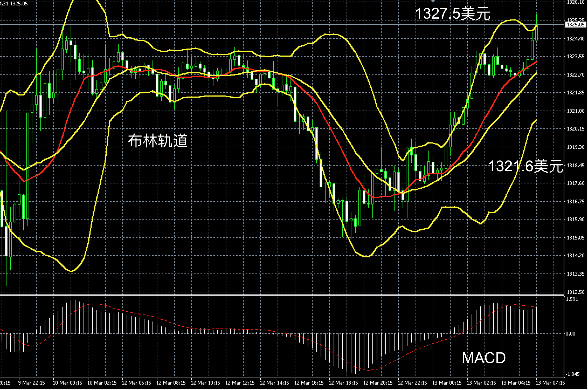Click the MACD 1.591 scale value
588x390 pixels.
pyautogui.click(x=572, y=299)
